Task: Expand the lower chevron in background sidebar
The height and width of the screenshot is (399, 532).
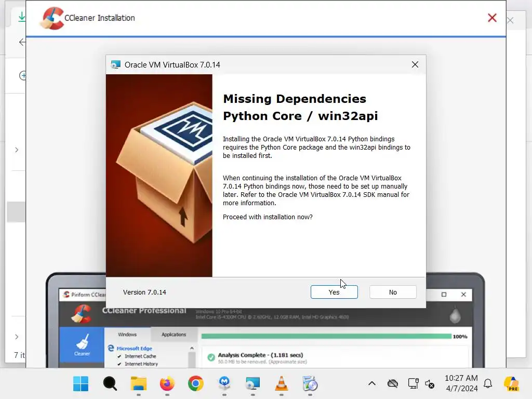Action: point(17,337)
